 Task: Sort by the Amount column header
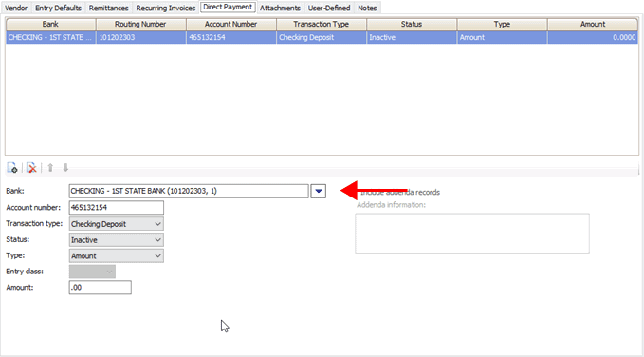593,25
